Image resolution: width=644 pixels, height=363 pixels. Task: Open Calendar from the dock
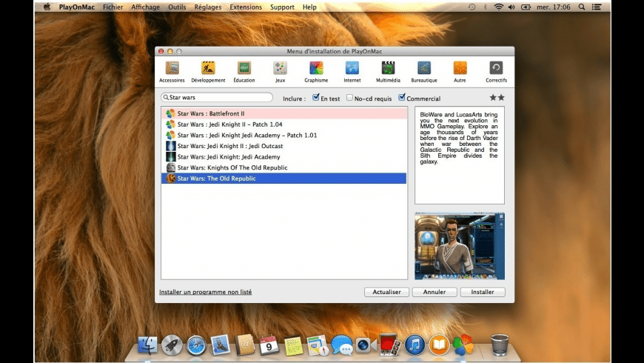269,345
